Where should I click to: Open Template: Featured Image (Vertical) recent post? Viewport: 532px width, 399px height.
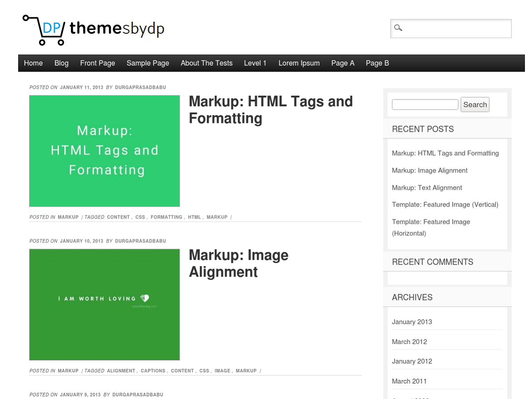pos(445,204)
